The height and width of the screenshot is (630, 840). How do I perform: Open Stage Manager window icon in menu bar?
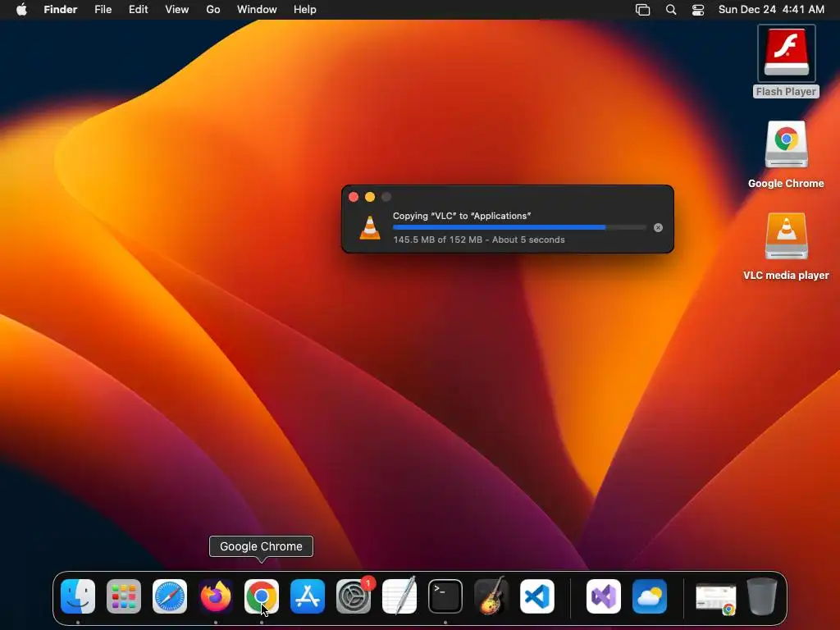pyautogui.click(x=643, y=10)
